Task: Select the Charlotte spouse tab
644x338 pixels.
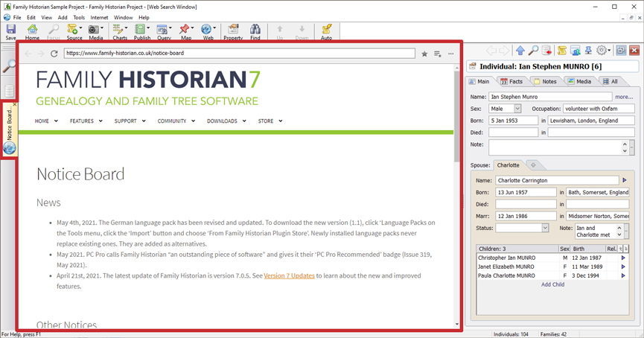Action: 508,165
